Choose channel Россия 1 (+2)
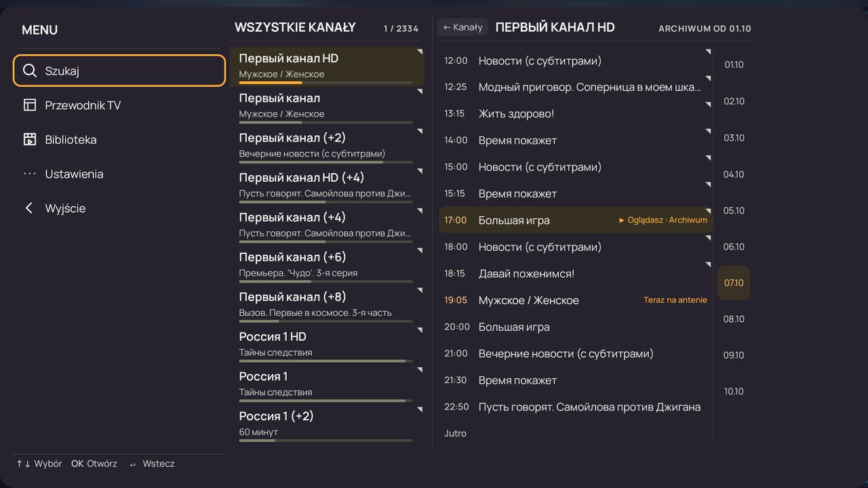 (327, 425)
